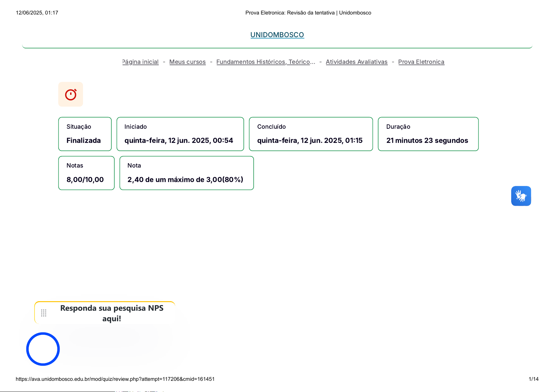Click the 1/14 page number indicator
Screen dimensions: 555x392
533,379
